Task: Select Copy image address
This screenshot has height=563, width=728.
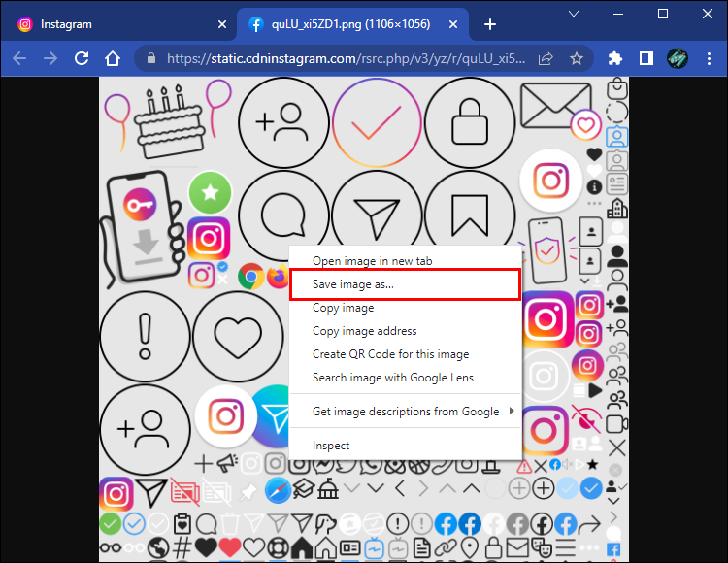Action: pos(405,330)
